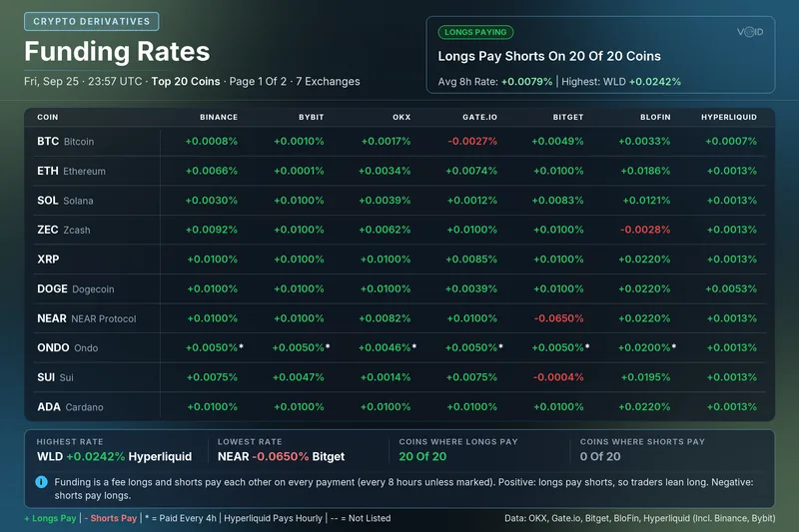The width and height of the screenshot is (799, 532).
Task: Click 'Longs Pay Shorts On 20 Of 20 Coins' headline
Action: point(549,56)
